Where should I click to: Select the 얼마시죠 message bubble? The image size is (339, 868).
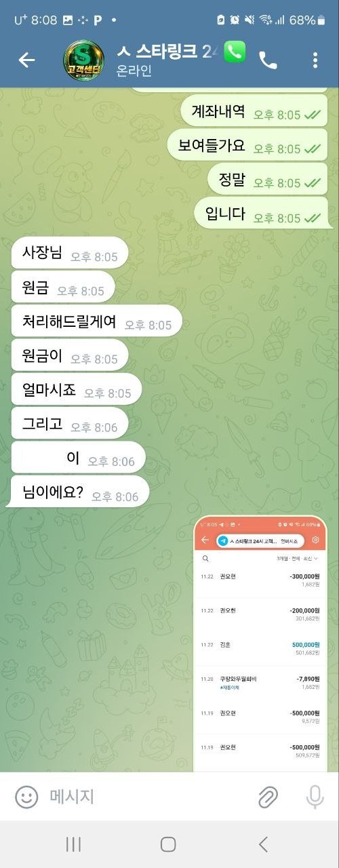click(x=76, y=390)
